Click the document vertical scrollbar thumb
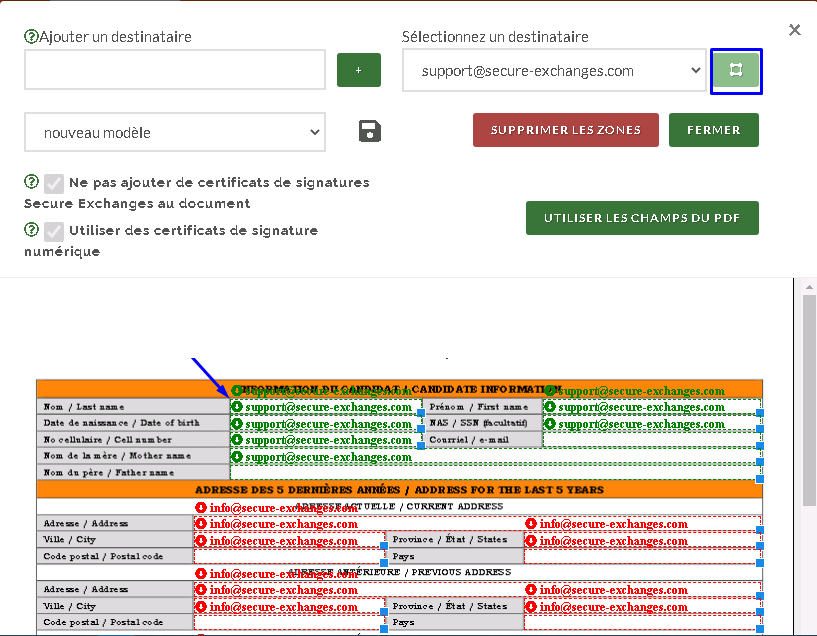Image resolution: width=817 pixels, height=636 pixels. click(809, 400)
